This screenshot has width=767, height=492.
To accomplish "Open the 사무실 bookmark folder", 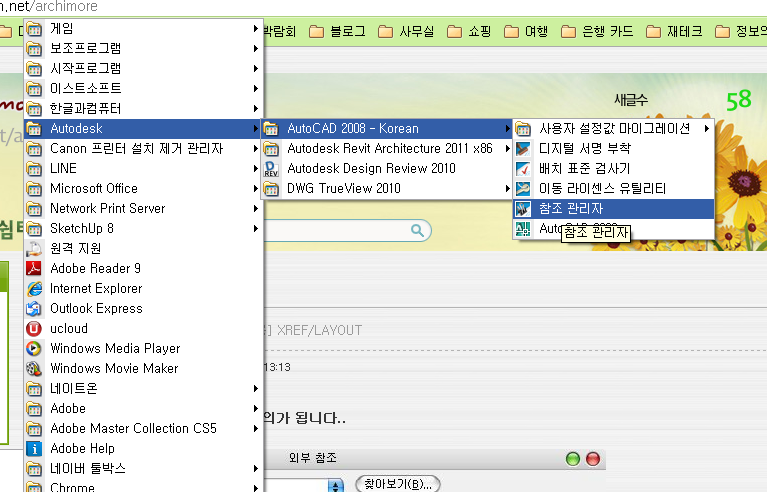I will point(406,32).
